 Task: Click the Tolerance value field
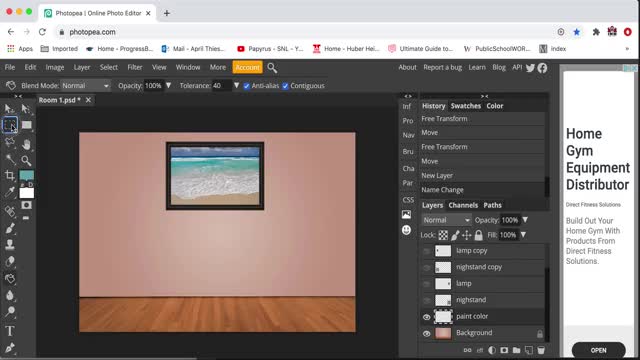coord(222,86)
